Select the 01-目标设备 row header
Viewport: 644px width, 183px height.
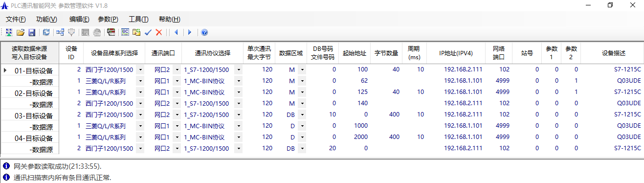[x=30, y=70]
